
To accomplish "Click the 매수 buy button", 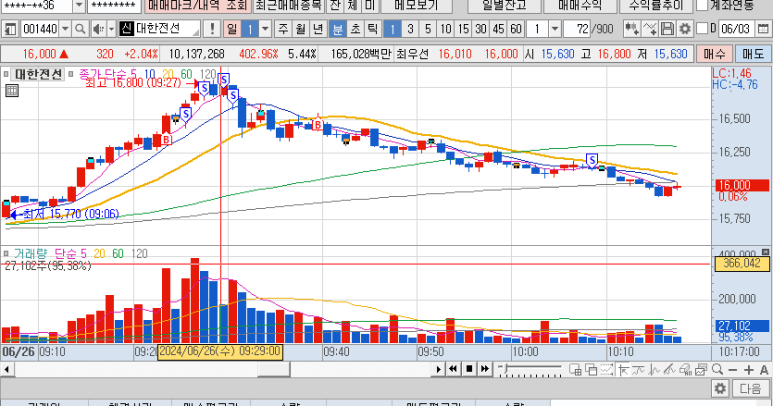I will [x=714, y=53].
